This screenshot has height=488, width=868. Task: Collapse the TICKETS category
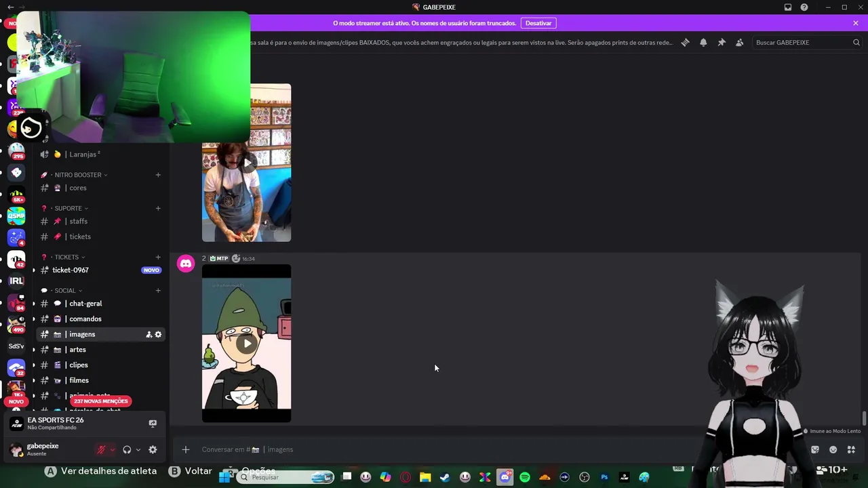point(66,257)
